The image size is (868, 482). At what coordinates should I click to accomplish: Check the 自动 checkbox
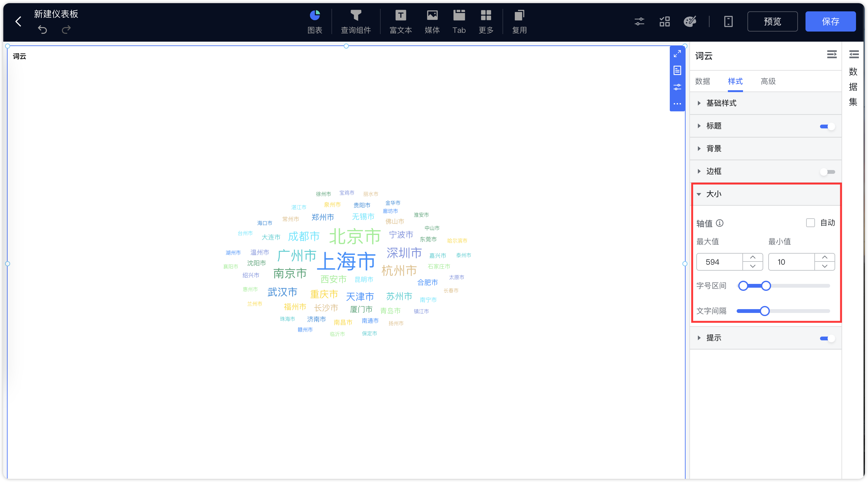[810, 223]
